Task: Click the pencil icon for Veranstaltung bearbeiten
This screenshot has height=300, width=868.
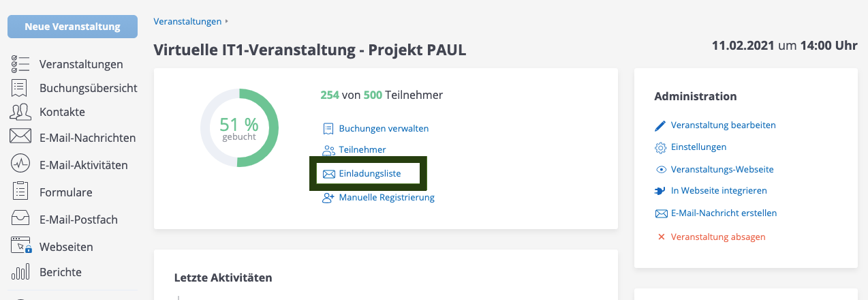Action: click(660, 125)
